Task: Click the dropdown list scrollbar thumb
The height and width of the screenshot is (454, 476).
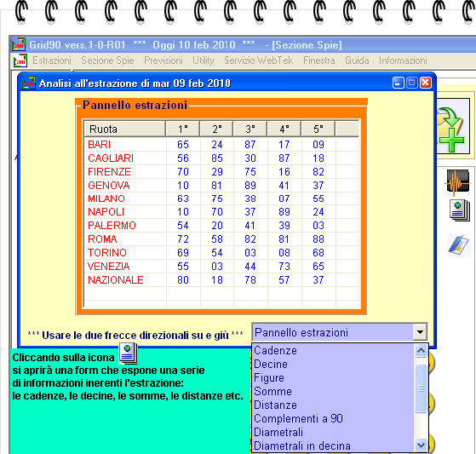Action: point(421,388)
